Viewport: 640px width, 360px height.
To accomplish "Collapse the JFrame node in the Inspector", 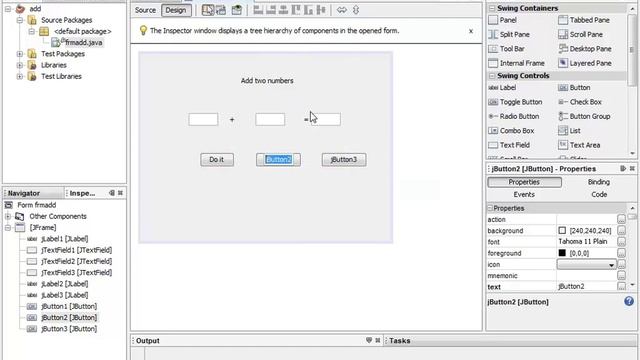I will pyautogui.click(x=8, y=228).
